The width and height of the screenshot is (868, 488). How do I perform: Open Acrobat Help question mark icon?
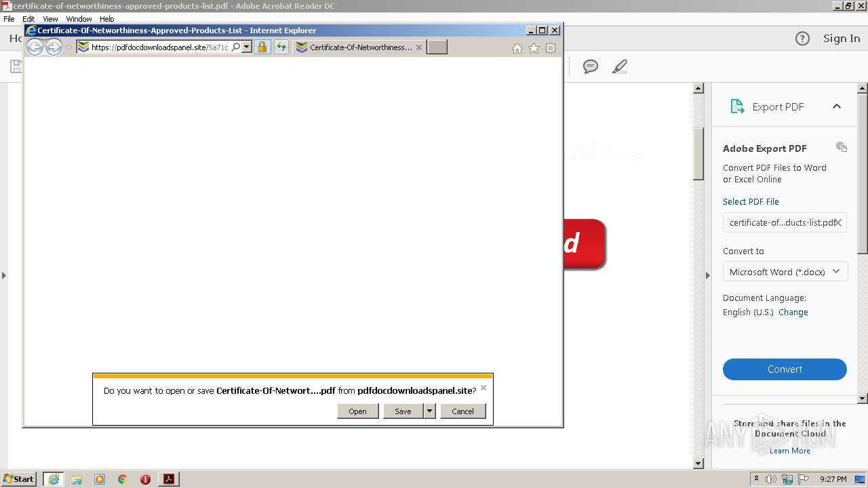tap(802, 39)
